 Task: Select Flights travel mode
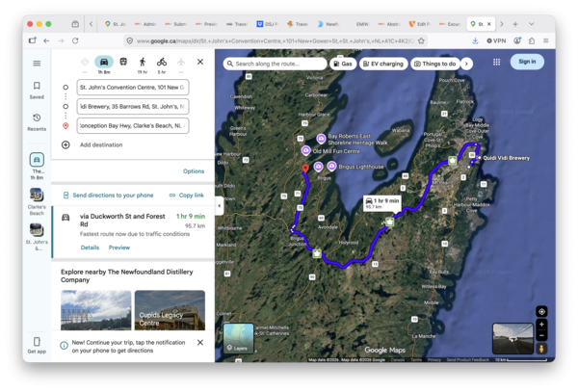[x=181, y=62]
